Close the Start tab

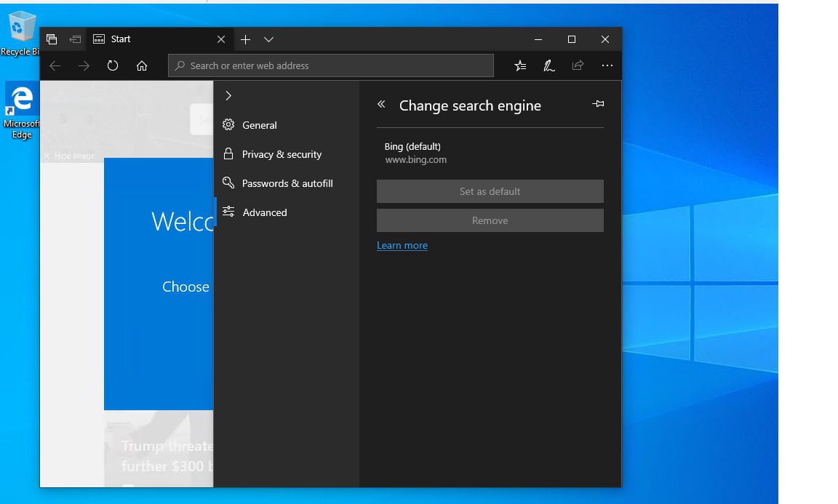click(x=221, y=39)
